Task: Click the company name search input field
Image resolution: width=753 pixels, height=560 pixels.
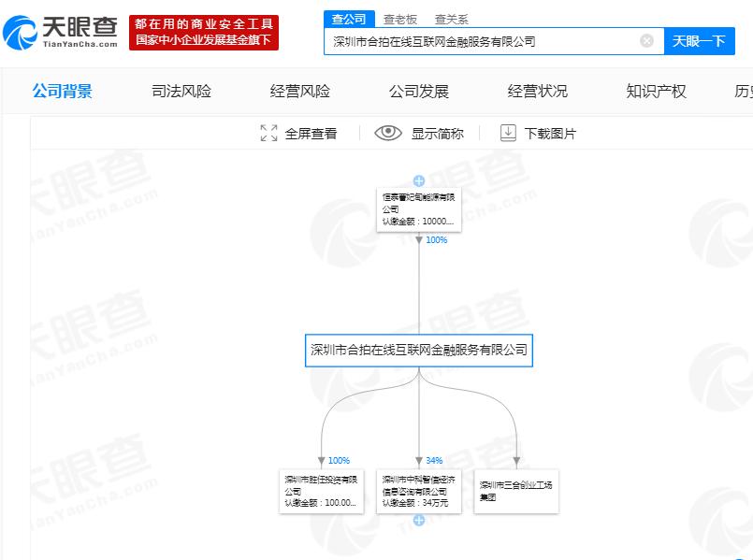Action: click(x=486, y=41)
